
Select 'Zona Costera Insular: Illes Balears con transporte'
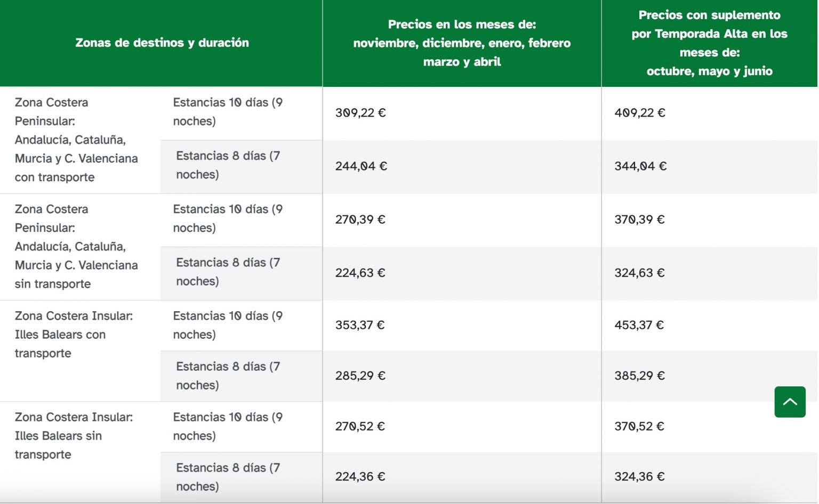click(x=73, y=334)
